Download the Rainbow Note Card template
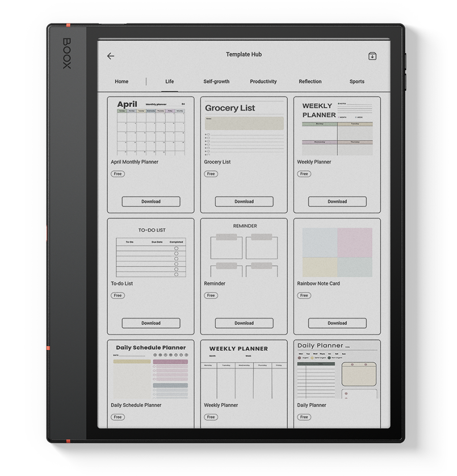This screenshot has height=476, width=457. point(338,323)
